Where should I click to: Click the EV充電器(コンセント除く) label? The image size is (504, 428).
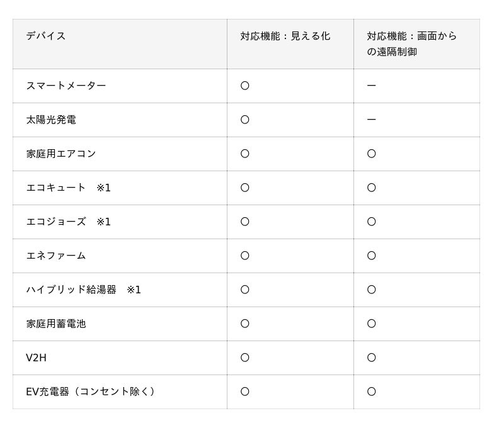[91, 391]
